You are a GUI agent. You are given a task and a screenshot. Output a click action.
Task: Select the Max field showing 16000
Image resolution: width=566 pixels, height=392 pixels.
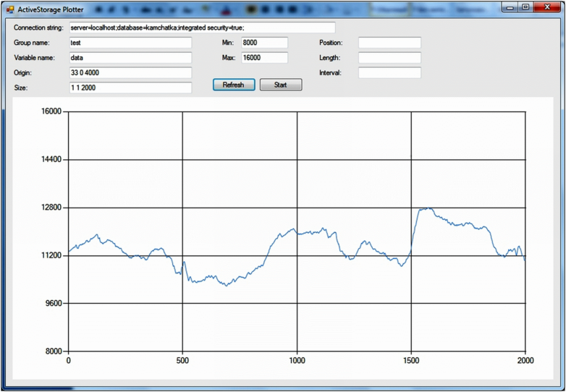tap(265, 58)
